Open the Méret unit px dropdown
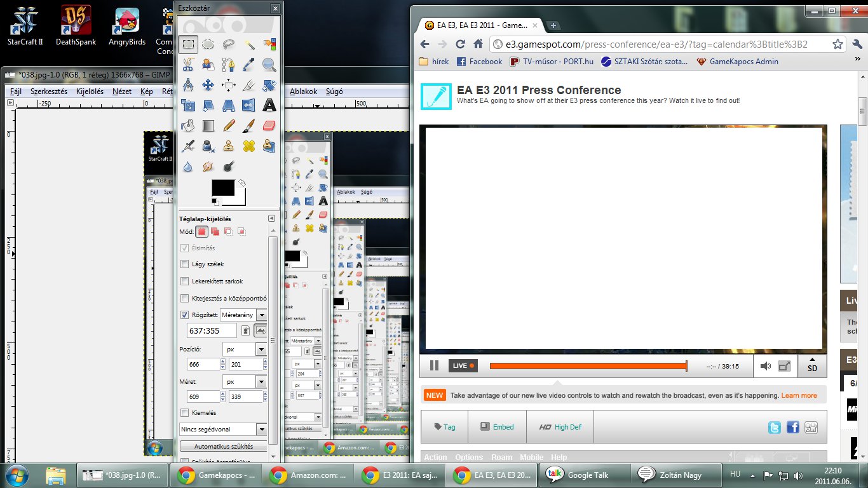The image size is (868, 488). pyautogui.click(x=245, y=382)
